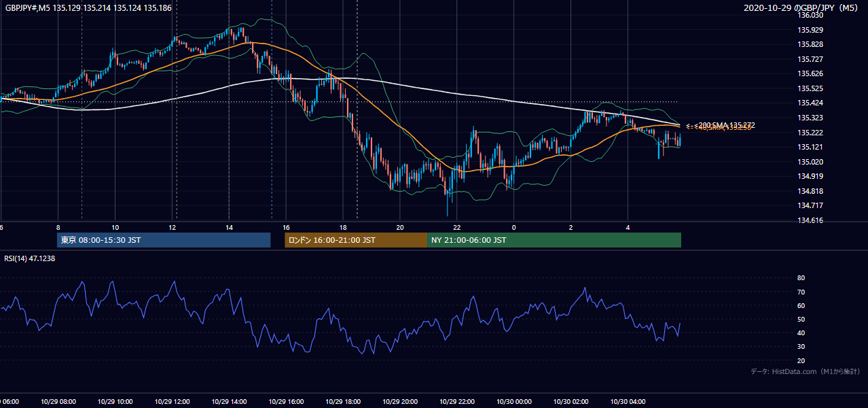Click the 10/30 02:00 bottom date label
This screenshot has height=408, width=868.
571,402
